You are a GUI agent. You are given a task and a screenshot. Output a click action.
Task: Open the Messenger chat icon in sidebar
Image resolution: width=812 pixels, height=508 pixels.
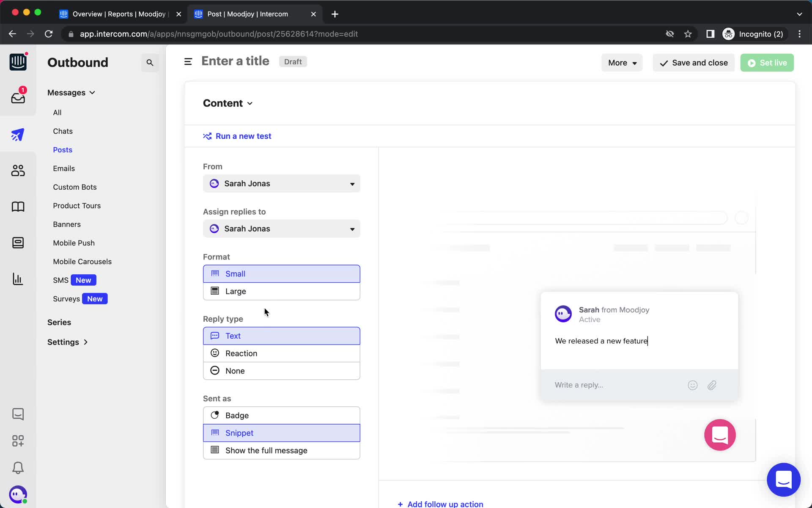tap(18, 414)
